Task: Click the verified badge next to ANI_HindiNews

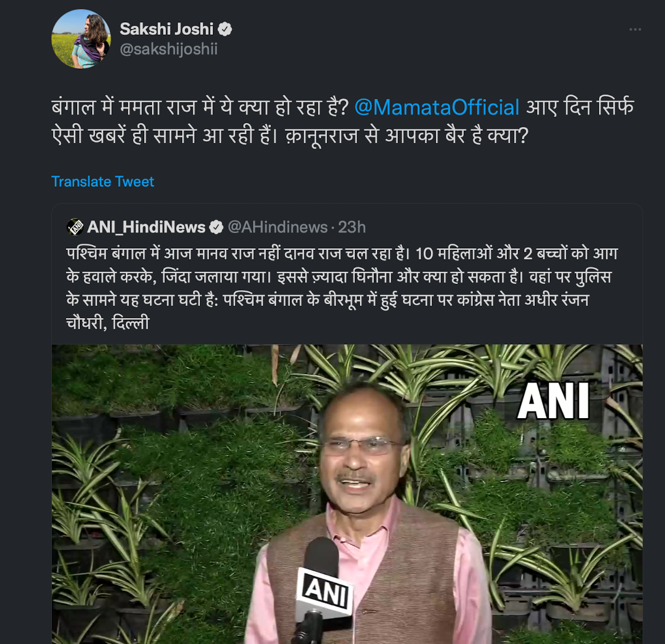Action: click(216, 228)
